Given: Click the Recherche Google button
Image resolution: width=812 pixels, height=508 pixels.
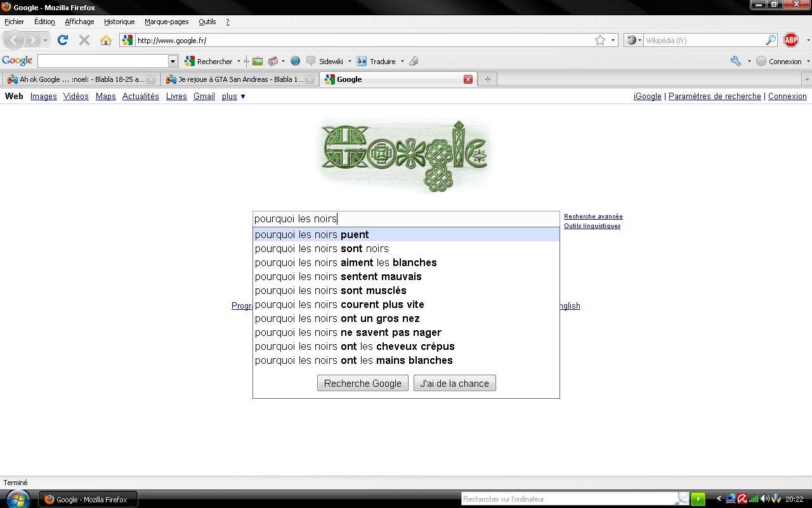Looking at the screenshot, I should click(363, 384).
